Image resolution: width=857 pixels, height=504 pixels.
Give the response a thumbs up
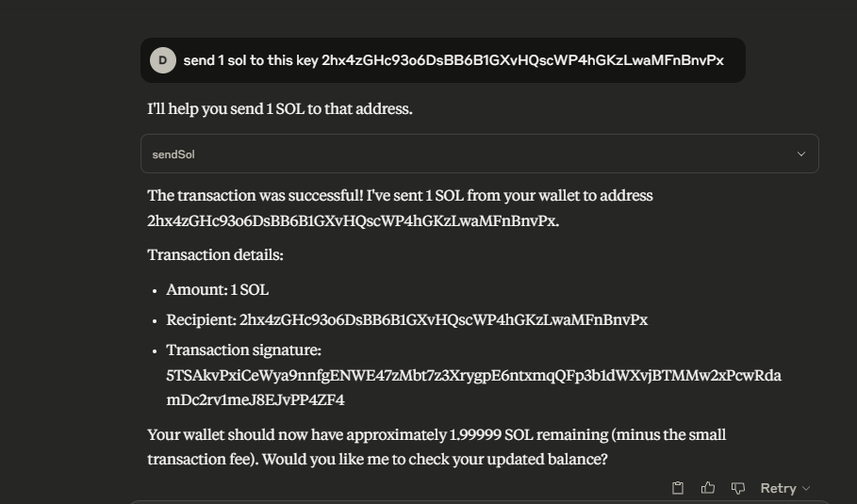pos(708,488)
